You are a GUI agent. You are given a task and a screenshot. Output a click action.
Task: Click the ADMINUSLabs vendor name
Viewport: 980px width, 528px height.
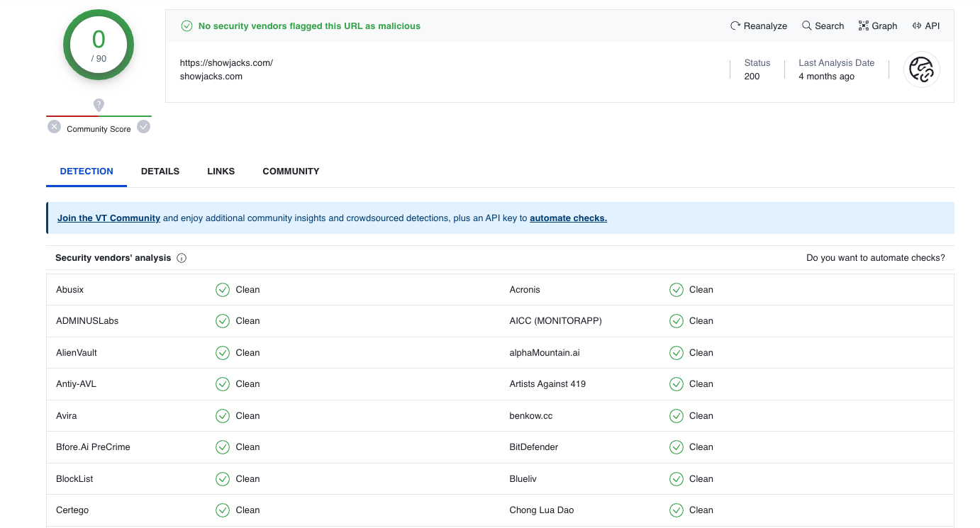pos(87,321)
